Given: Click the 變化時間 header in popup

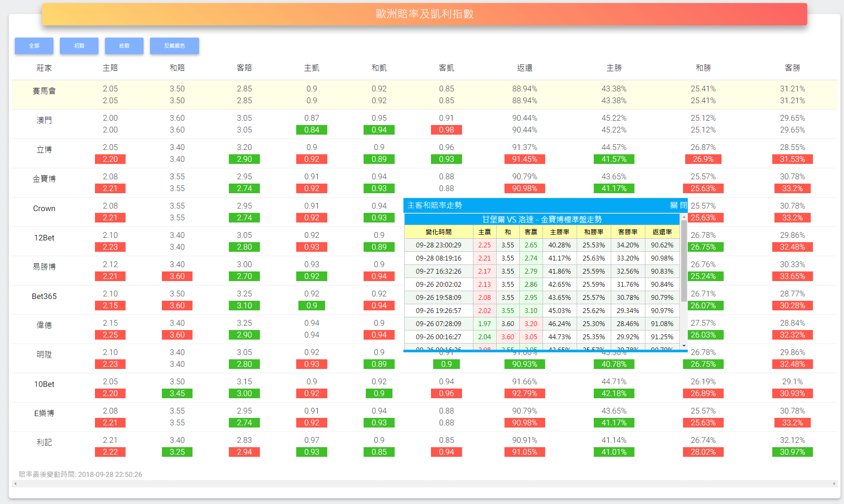Looking at the screenshot, I should point(438,232).
